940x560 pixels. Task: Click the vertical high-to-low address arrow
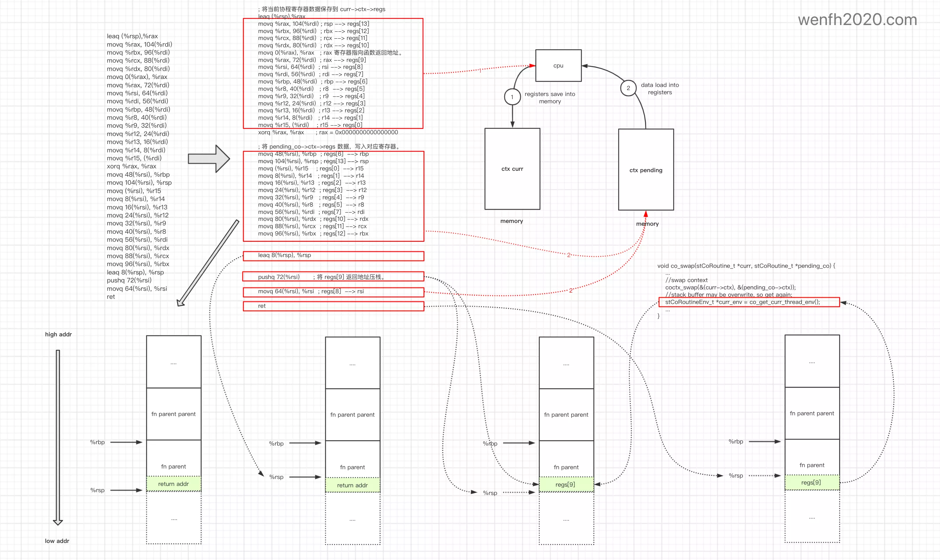tap(58, 437)
